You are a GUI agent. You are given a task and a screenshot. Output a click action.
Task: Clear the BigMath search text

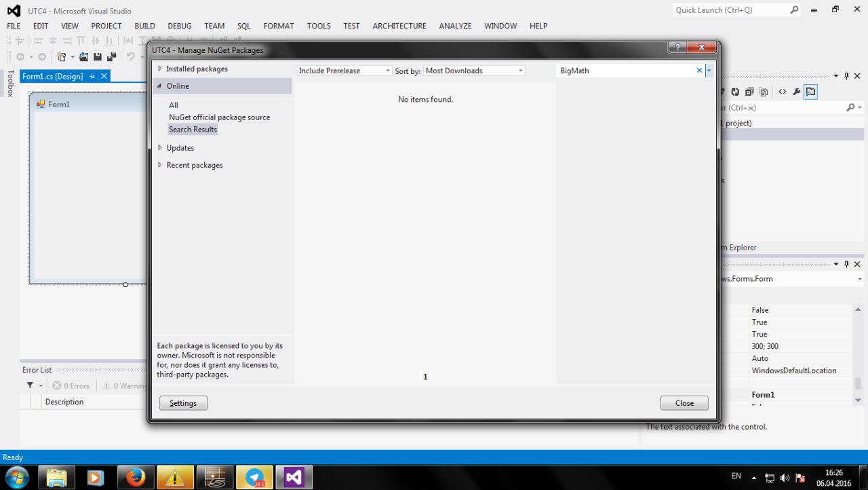tap(699, 71)
